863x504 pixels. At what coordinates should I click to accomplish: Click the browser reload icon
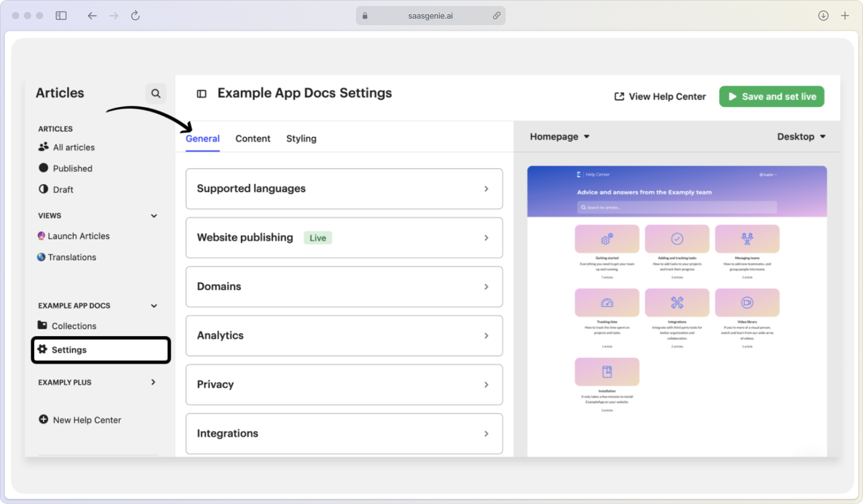click(135, 16)
